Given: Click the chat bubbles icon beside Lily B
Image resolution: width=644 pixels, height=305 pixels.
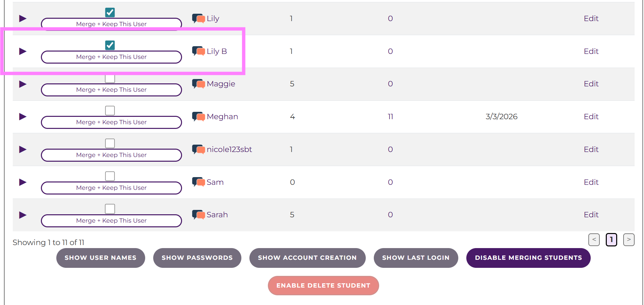Looking at the screenshot, I should point(198,51).
